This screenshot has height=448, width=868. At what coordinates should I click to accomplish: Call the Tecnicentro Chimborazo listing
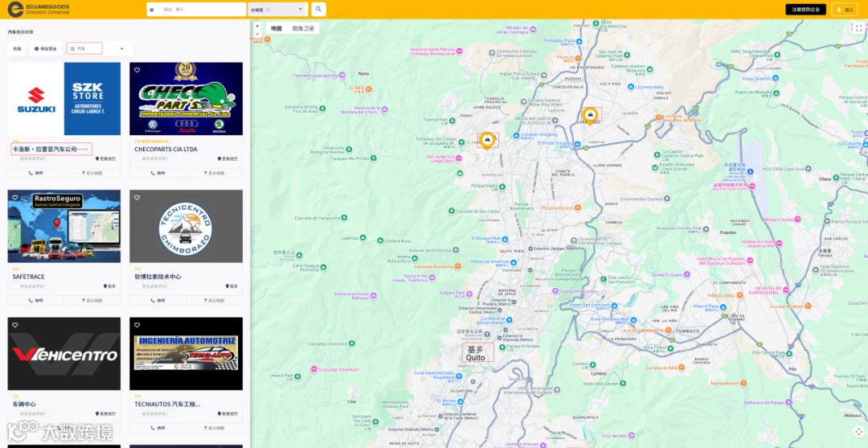(x=158, y=300)
